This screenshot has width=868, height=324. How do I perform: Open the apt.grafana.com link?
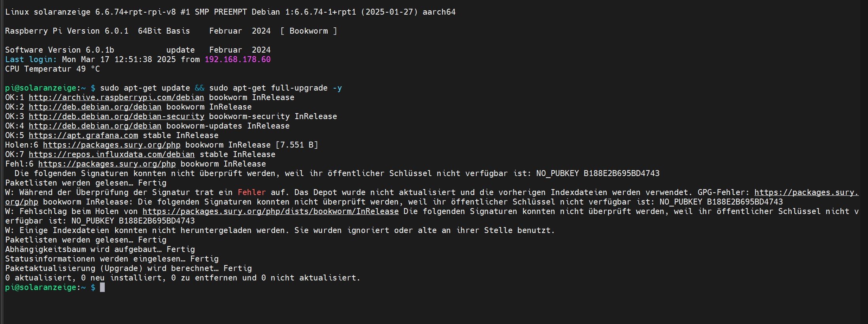click(x=83, y=135)
